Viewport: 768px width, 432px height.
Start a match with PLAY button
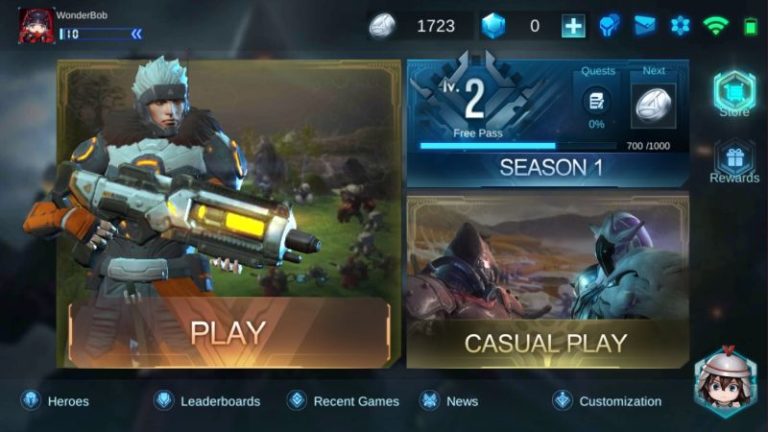pos(229,333)
